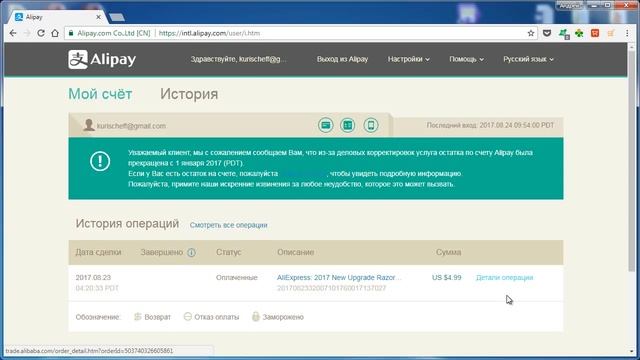The image size is (640, 360).
Task: Click the Описание column header
Action: click(296, 252)
